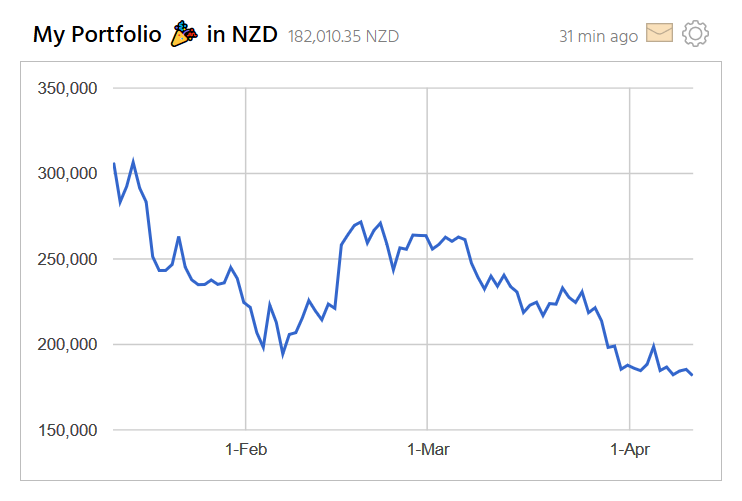Image resolution: width=742 pixels, height=501 pixels.
Task: Click the 150,000 y-axis label
Action: pyautogui.click(x=67, y=430)
